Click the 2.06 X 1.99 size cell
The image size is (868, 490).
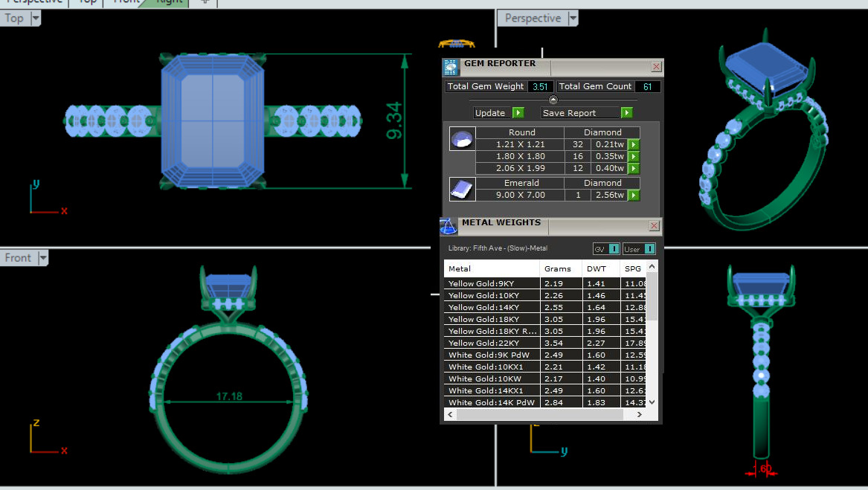coord(520,168)
